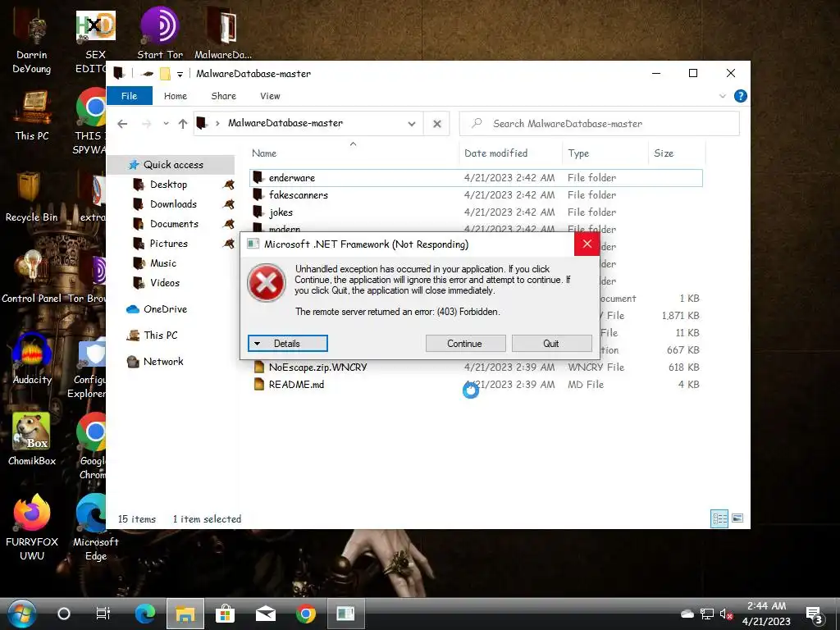The image size is (840, 630).
Task: Launch ChomikBox from the desktop
Action: [x=32, y=440]
